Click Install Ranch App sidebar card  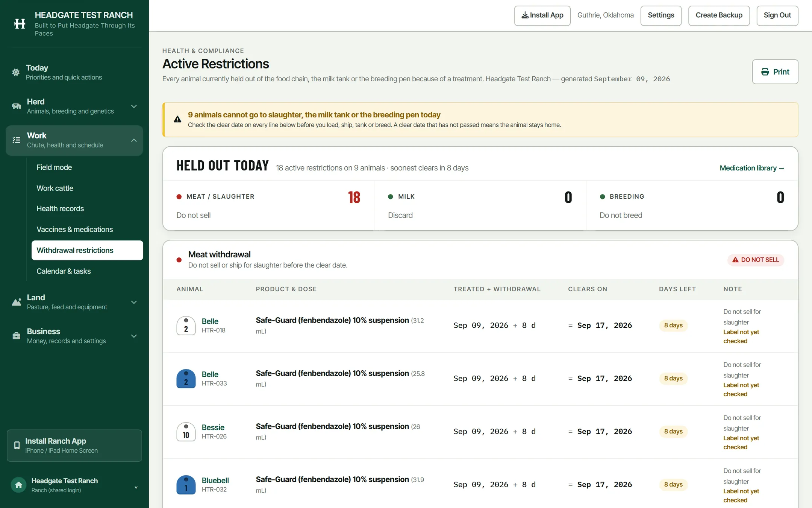click(74, 446)
